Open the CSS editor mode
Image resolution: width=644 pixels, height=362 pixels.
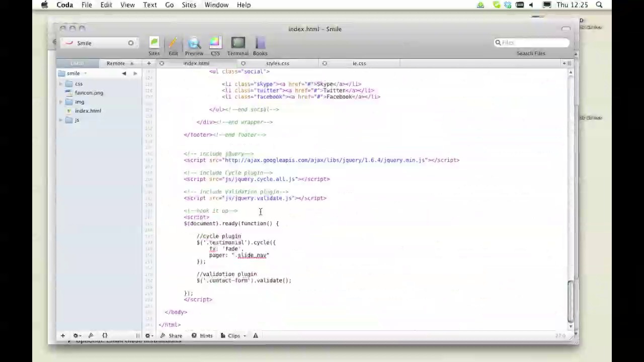[215, 46]
